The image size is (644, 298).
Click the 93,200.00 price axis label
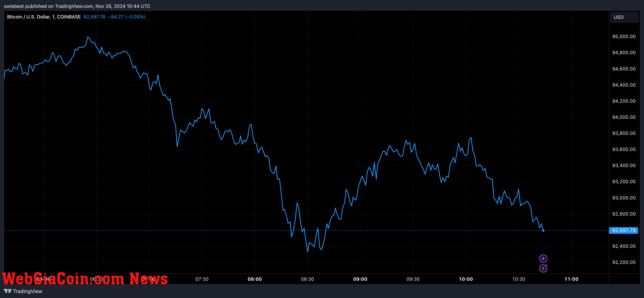[x=624, y=182]
